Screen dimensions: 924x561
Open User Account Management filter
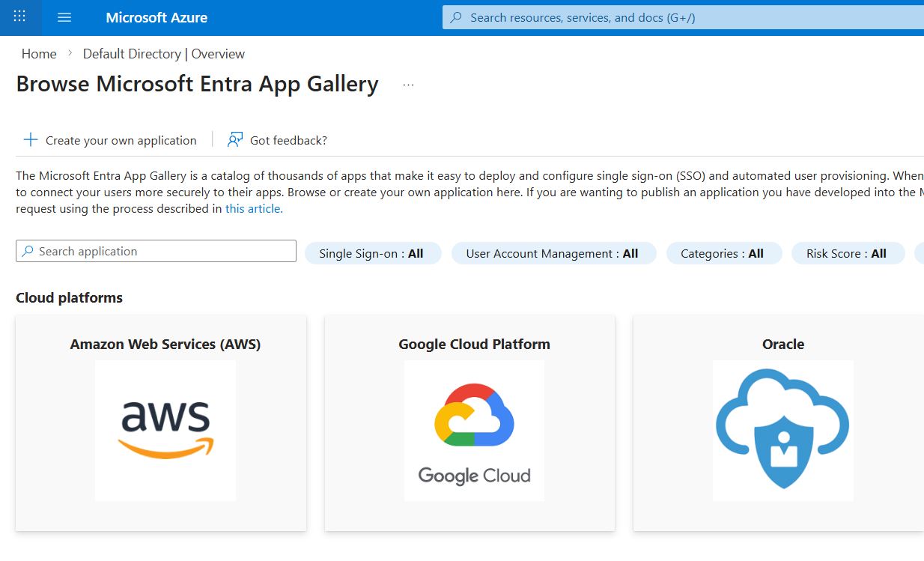tap(553, 253)
